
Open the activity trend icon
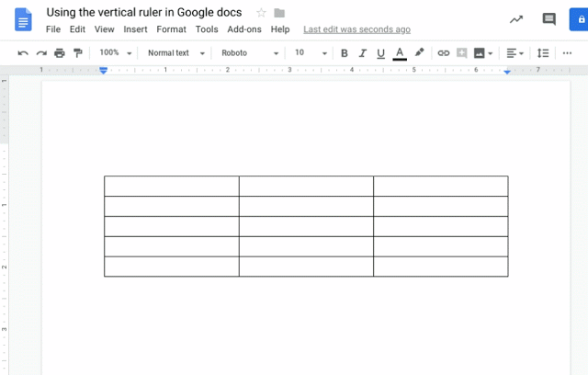[x=516, y=19]
